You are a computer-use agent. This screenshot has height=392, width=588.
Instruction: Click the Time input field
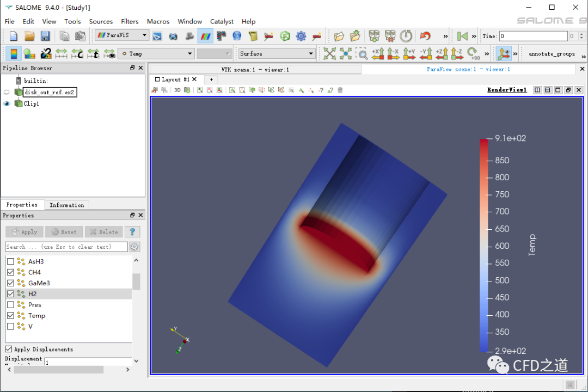click(532, 36)
